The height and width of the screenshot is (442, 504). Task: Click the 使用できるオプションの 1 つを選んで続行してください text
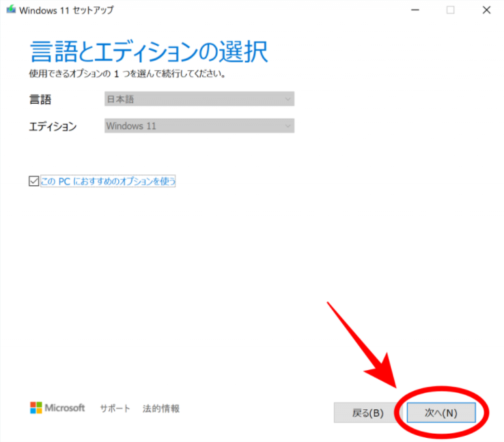(127, 74)
